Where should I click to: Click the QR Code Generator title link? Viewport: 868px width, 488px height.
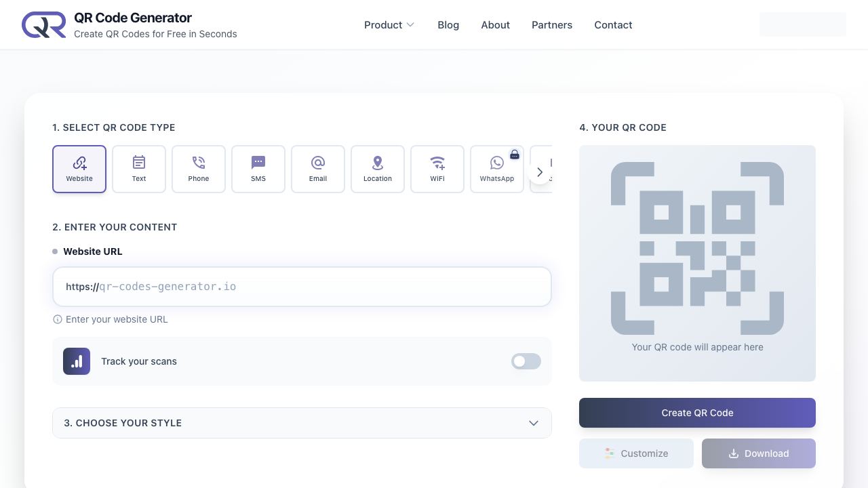coord(133,18)
